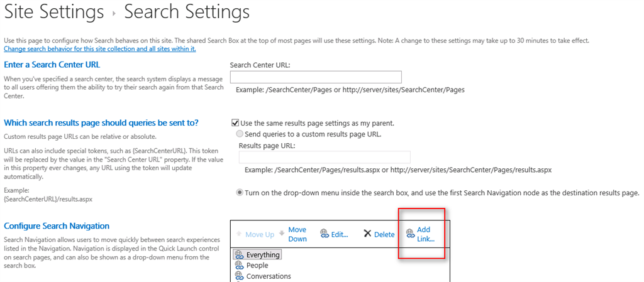
Task: Click the icon beside Conversations node
Action: pos(239,276)
